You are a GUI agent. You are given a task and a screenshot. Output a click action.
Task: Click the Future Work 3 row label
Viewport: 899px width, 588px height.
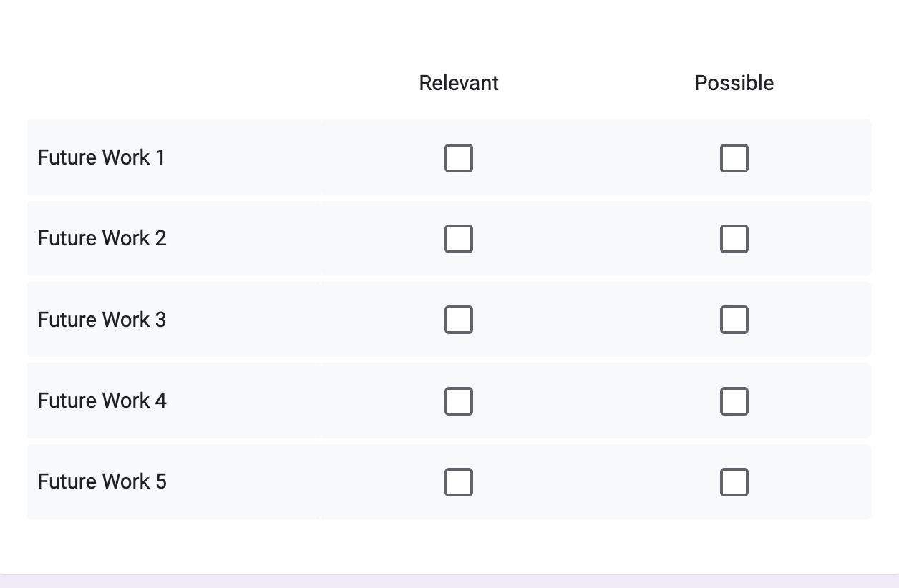pos(102,319)
